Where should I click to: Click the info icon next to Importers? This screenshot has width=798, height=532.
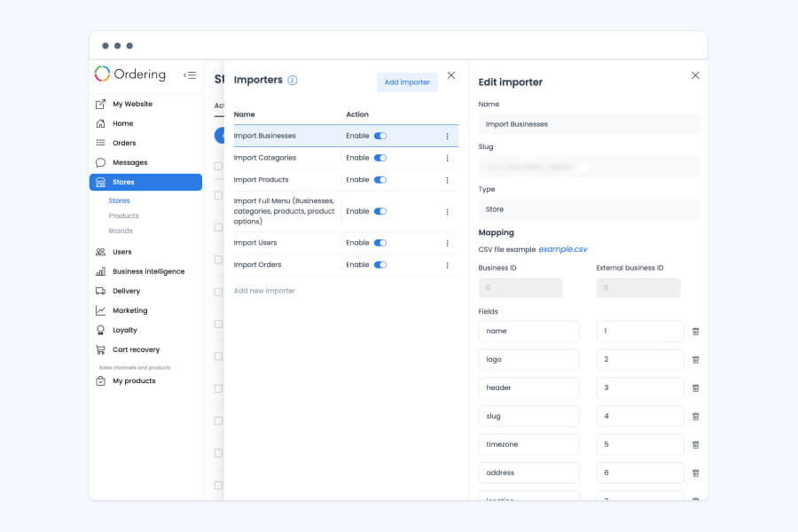pyautogui.click(x=293, y=80)
